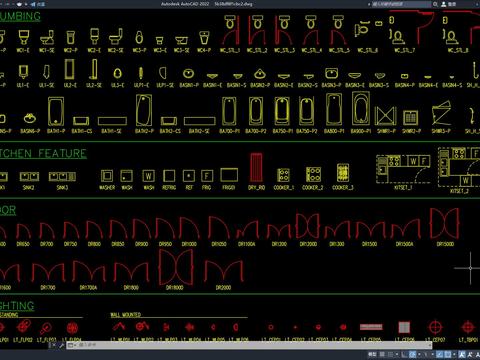Screen dimensions: 480x360
Task: Open the user sign-in account icon
Action: coord(444,4)
